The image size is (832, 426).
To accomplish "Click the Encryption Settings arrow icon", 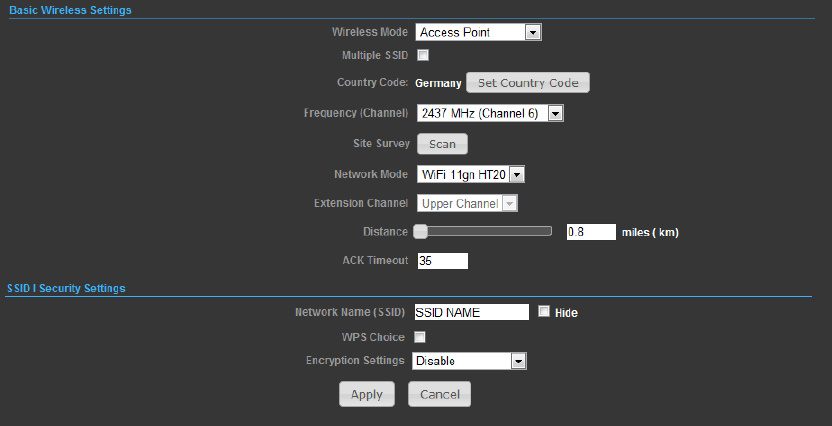I will coord(518,361).
